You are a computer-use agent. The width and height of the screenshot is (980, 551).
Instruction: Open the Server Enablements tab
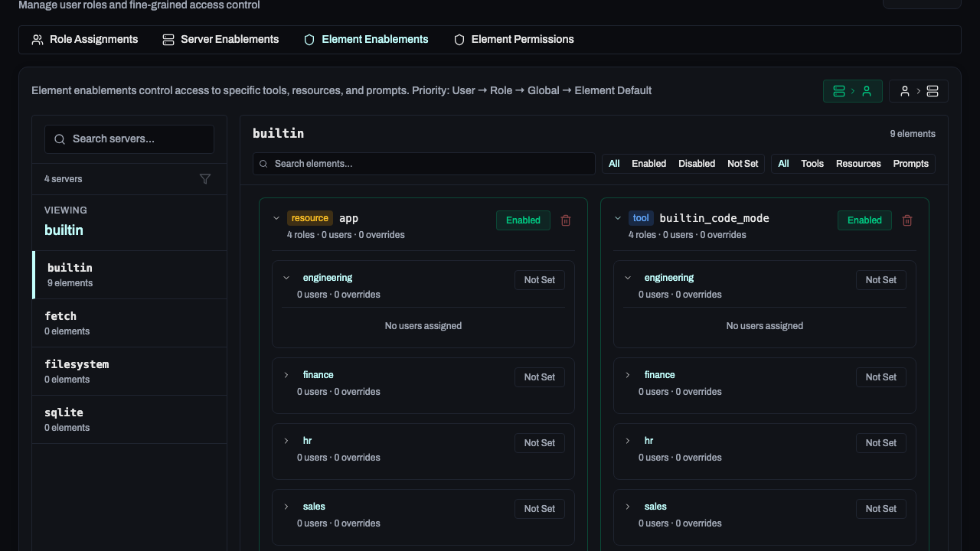coord(220,40)
